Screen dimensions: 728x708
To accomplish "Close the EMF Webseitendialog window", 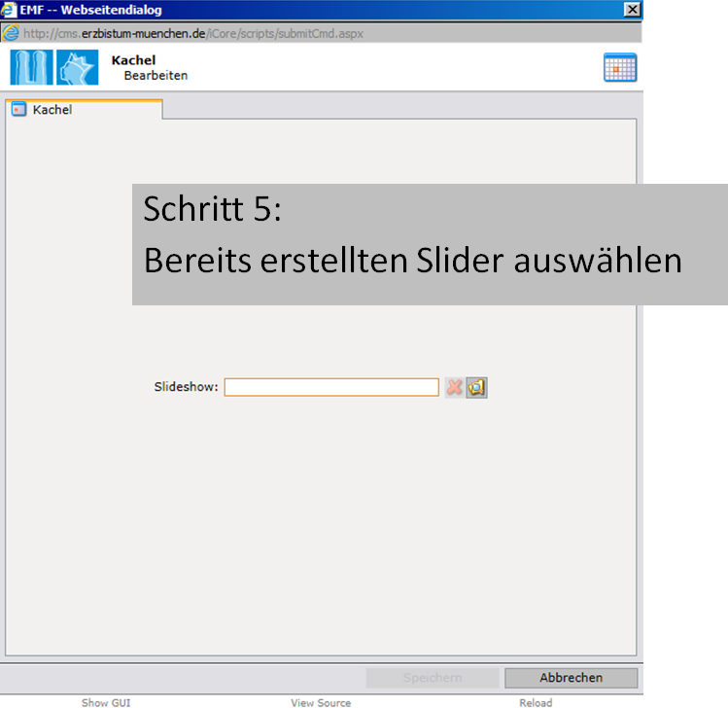I will 632,10.
